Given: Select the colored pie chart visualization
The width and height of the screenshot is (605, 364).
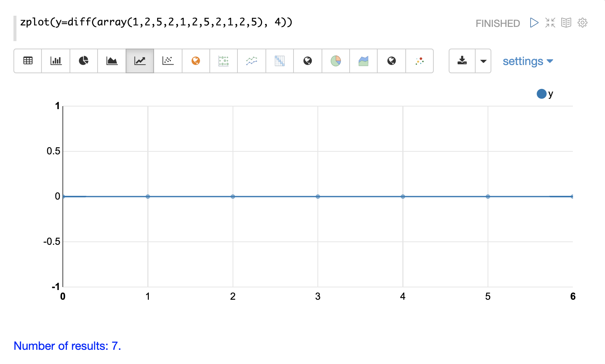Looking at the screenshot, I should click(336, 61).
